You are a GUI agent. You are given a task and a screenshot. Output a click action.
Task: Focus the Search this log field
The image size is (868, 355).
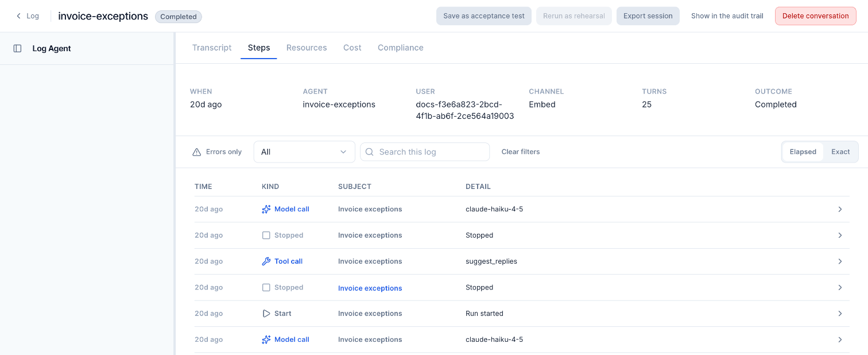(425, 152)
